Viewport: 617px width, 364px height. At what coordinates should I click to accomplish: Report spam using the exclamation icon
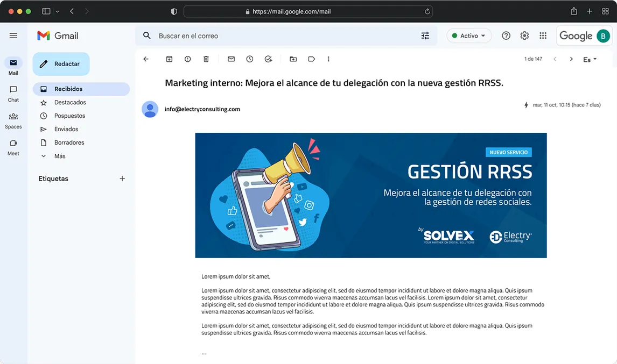[187, 59]
